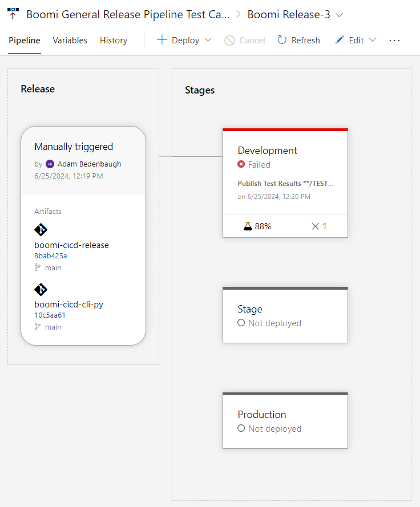Switch to the Variables tab
Screen dimensions: 420x507
pos(70,40)
